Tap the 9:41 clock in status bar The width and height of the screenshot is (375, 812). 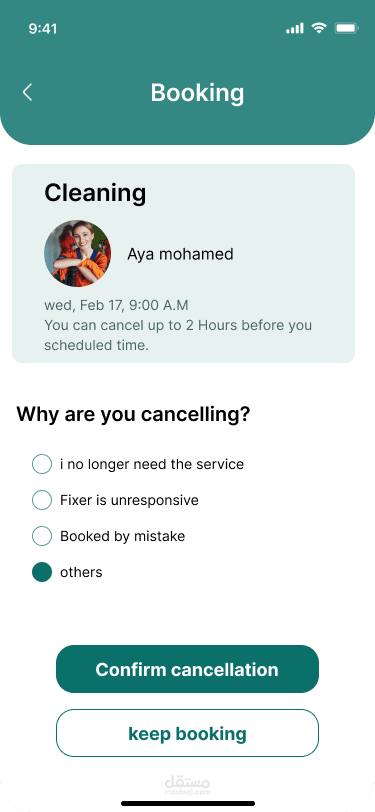click(x=42, y=28)
